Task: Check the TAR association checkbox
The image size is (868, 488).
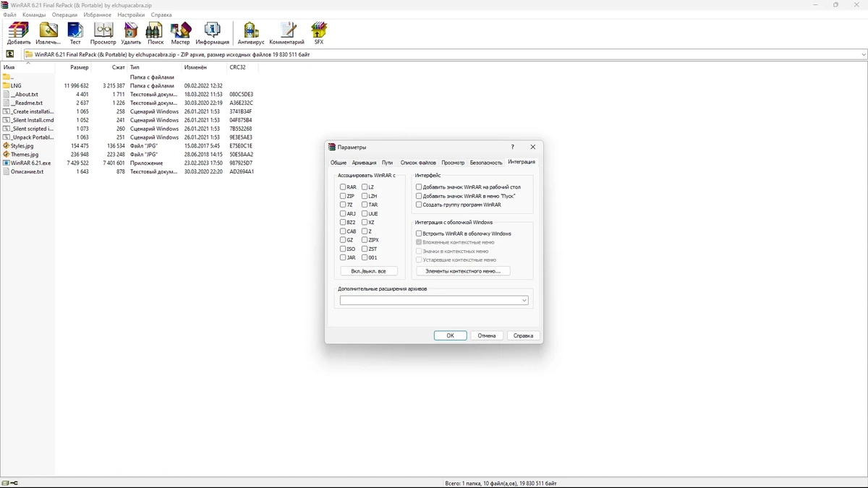Action: pyautogui.click(x=365, y=205)
